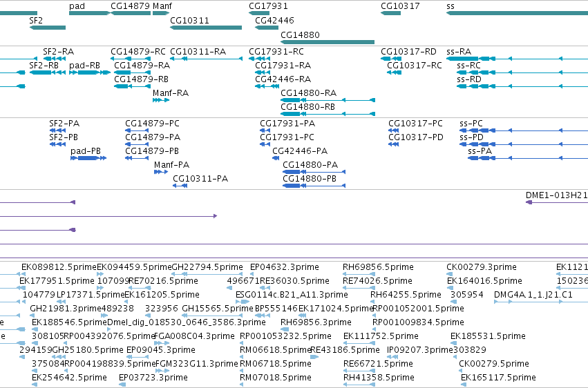This screenshot has height=388, width=588.
Task: Select transcript SF2-RA
Action: coord(59,52)
